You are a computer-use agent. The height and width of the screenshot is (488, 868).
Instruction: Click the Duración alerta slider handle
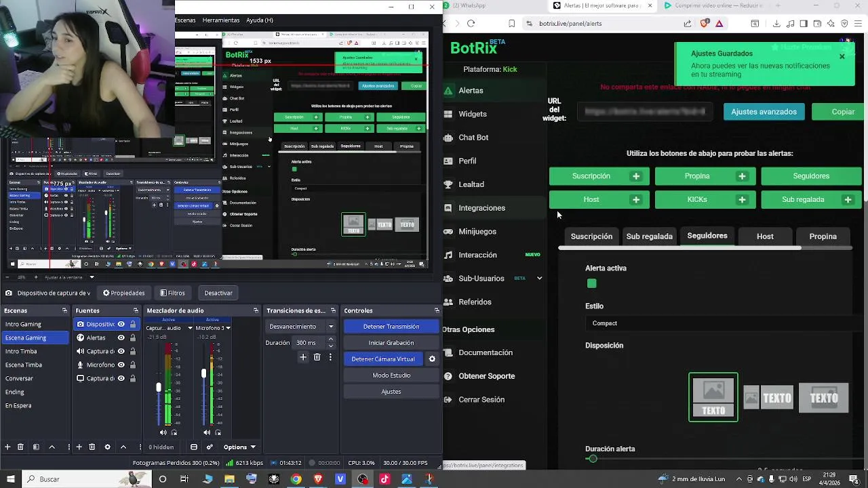point(593,459)
